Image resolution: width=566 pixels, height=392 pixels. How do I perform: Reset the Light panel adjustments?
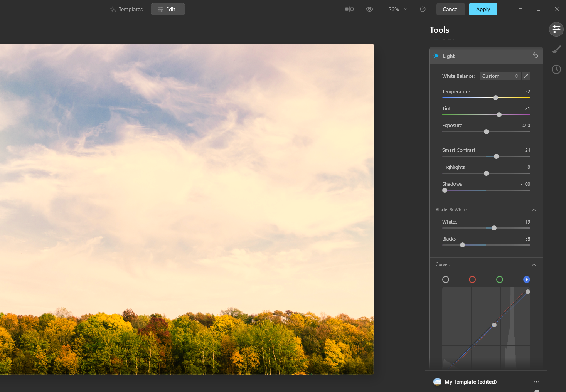[x=536, y=56]
